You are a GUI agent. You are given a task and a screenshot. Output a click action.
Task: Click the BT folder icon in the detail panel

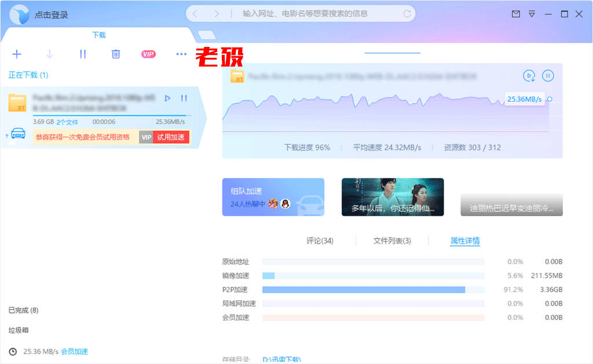[237, 76]
